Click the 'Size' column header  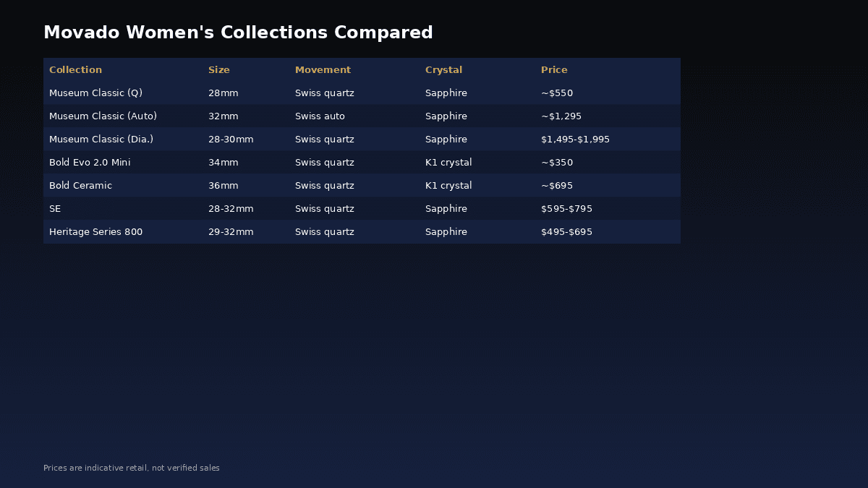tap(219, 70)
